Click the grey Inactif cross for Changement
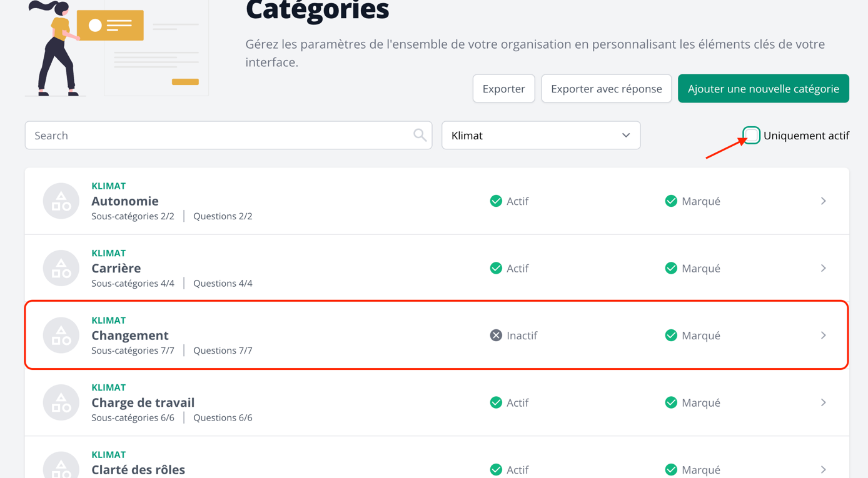 point(496,336)
